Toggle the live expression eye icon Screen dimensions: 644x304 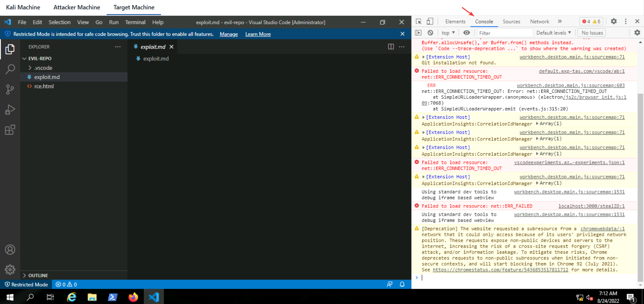click(x=467, y=33)
